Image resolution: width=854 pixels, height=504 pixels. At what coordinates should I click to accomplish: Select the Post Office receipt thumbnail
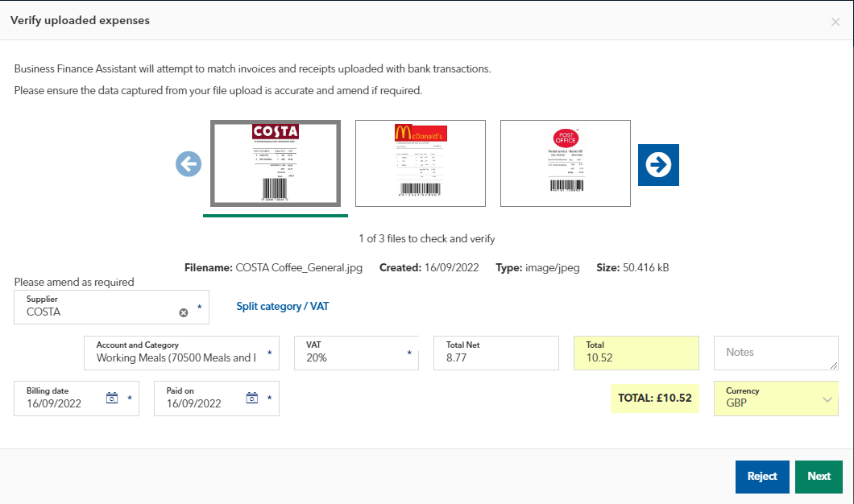566,163
